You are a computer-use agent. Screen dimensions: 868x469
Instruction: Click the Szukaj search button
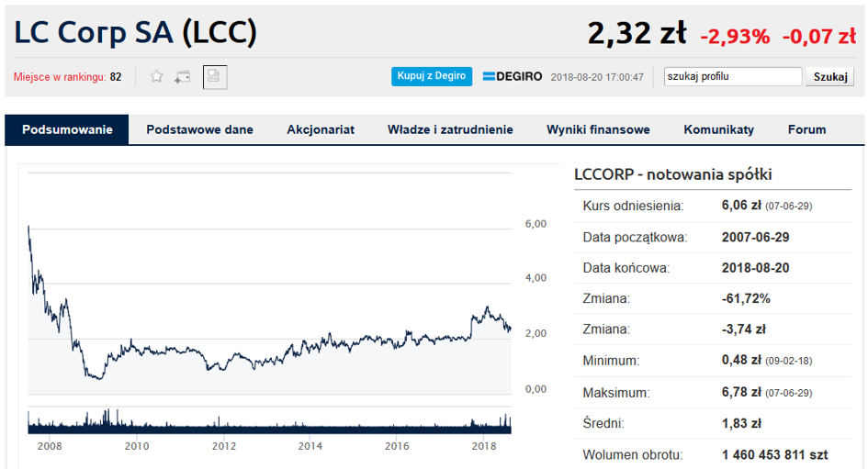829,76
